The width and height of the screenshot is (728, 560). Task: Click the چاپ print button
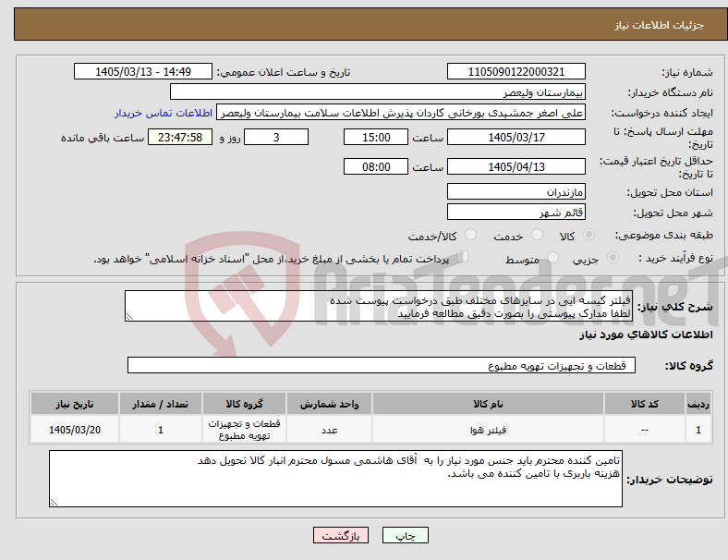click(406, 535)
